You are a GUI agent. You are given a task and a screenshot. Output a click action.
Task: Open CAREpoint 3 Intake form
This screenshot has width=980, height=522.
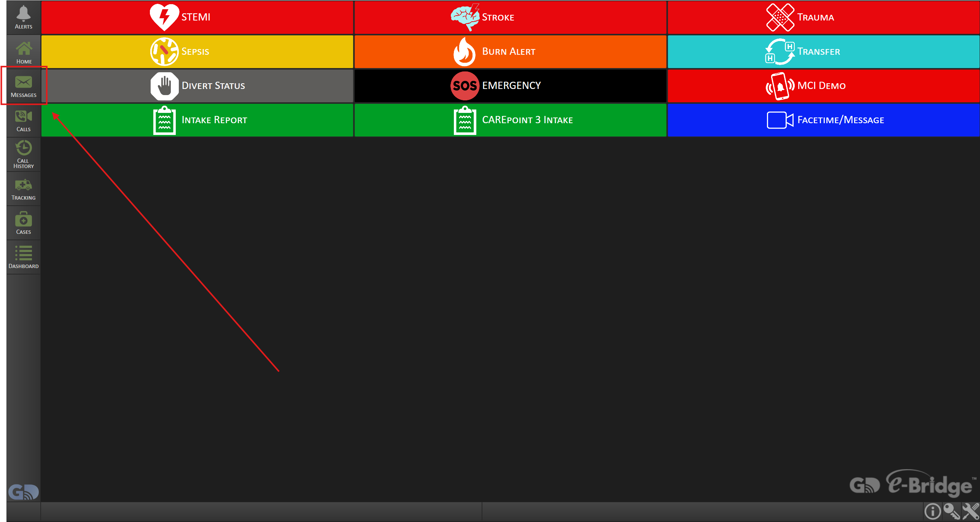tap(510, 120)
